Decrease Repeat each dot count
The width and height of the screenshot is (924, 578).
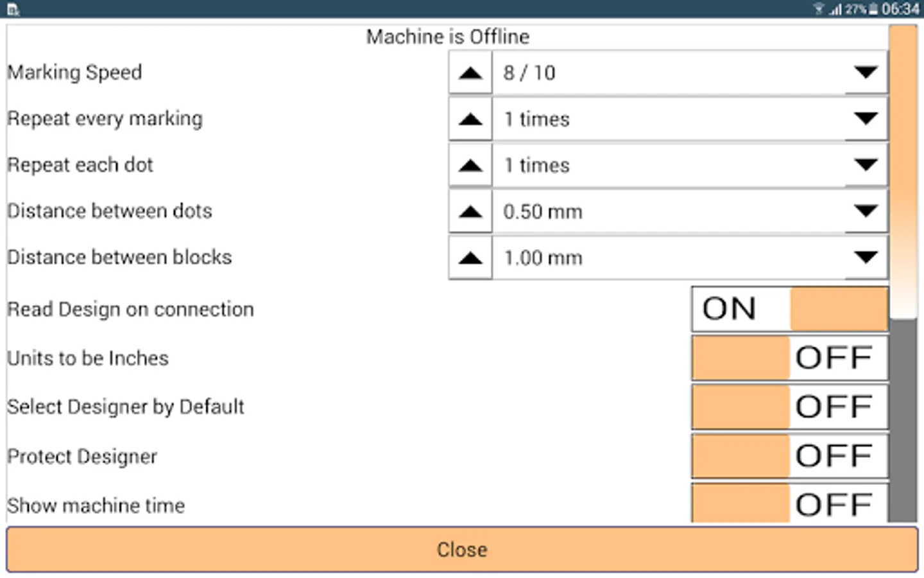coord(866,165)
